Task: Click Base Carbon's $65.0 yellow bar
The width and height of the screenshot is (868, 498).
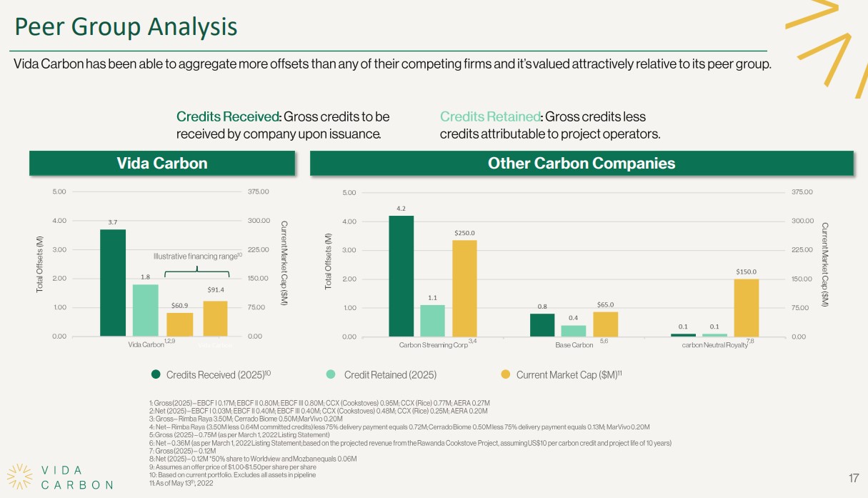Action: [605, 323]
